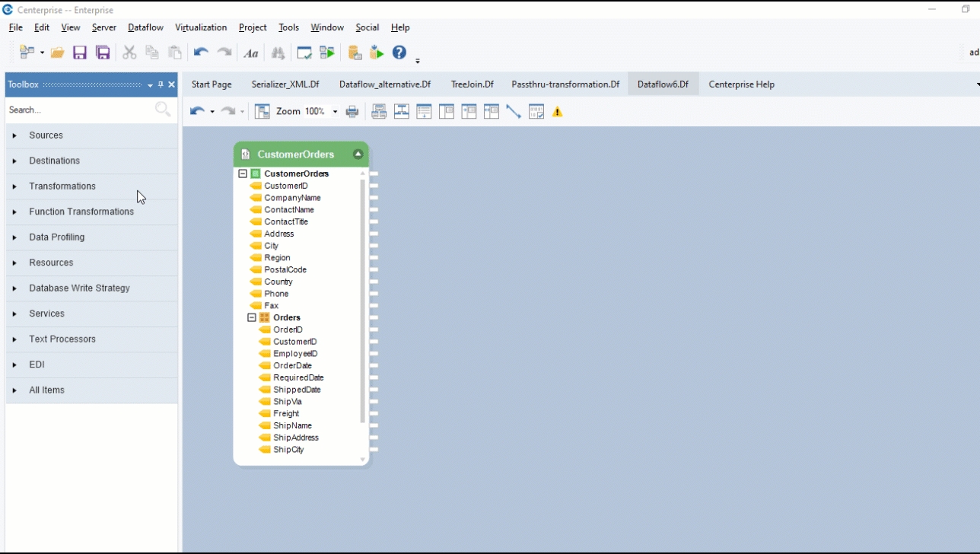Viewport: 980px width, 554px height.
Task: Collapse the CustomerOrders root tree node
Action: point(243,174)
